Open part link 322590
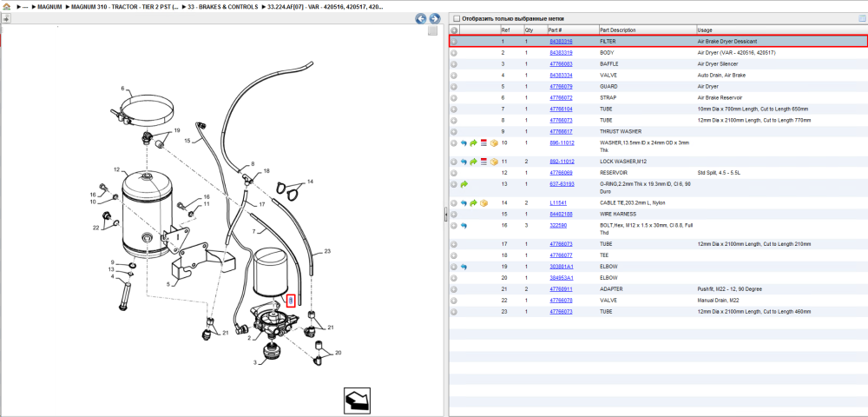Viewport: 868px width, 417px height. 558,225
